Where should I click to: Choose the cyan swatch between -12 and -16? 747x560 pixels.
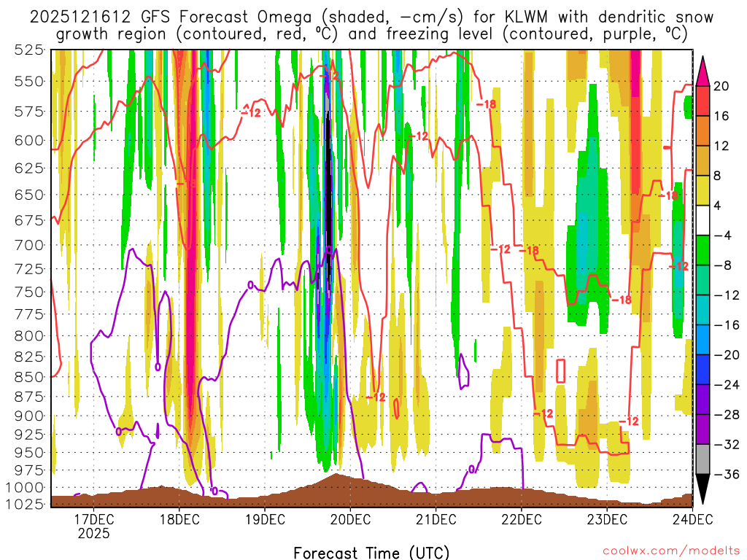pyautogui.click(x=703, y=310)
